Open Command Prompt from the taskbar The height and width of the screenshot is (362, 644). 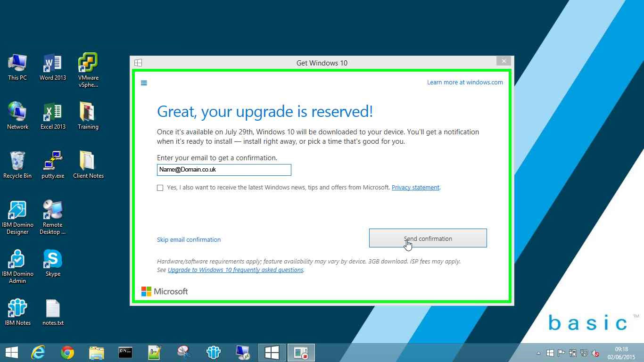(x=125, y=353)
